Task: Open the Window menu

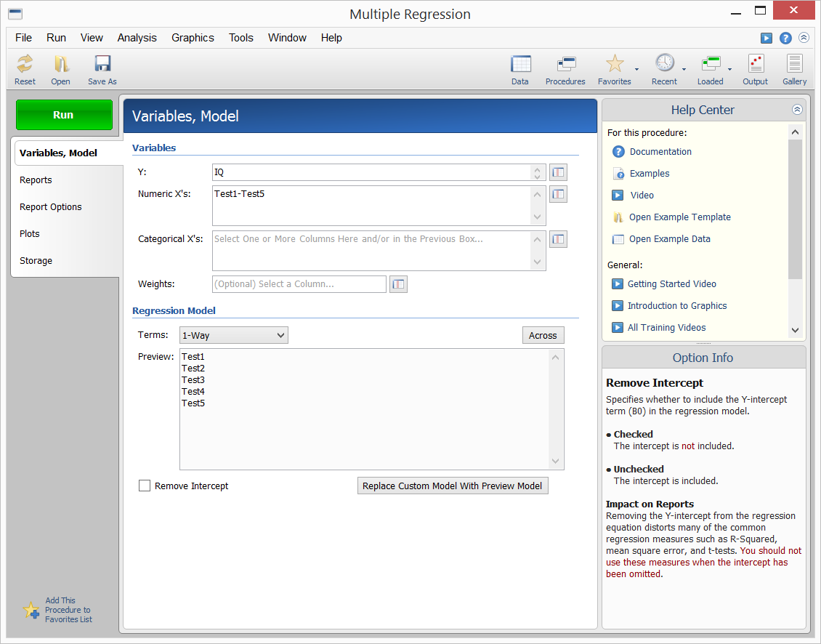Action: pyautogui.click(x=287, y=38)
